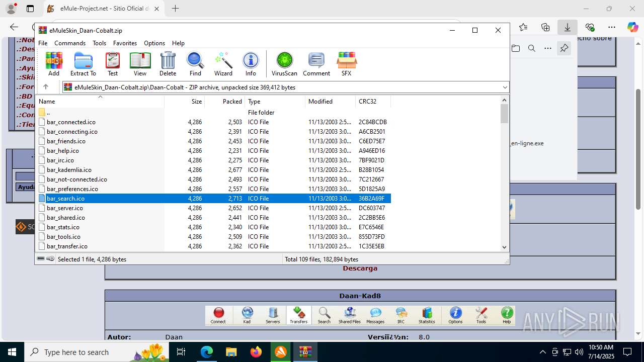Select bar_kademlia.ico file
Image resolution: width=644 pixels, height=362 pixels.
pyautogui.click(x=213, y=169)
